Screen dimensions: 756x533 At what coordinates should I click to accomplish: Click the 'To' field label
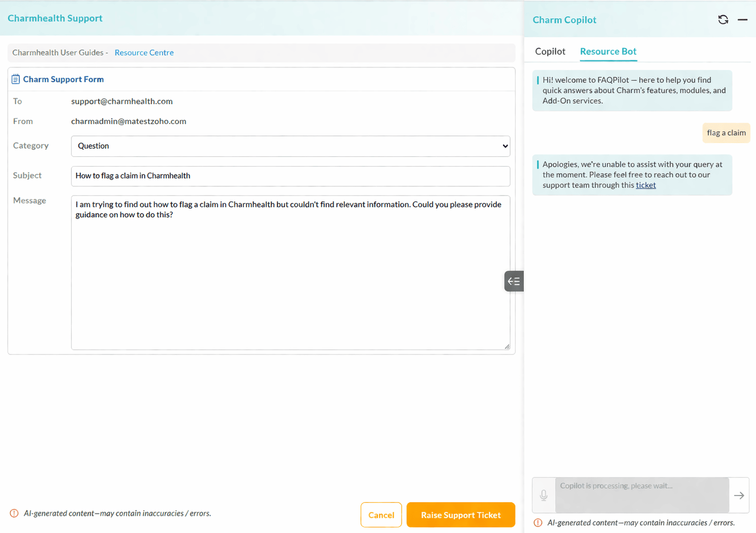point(18,101)
